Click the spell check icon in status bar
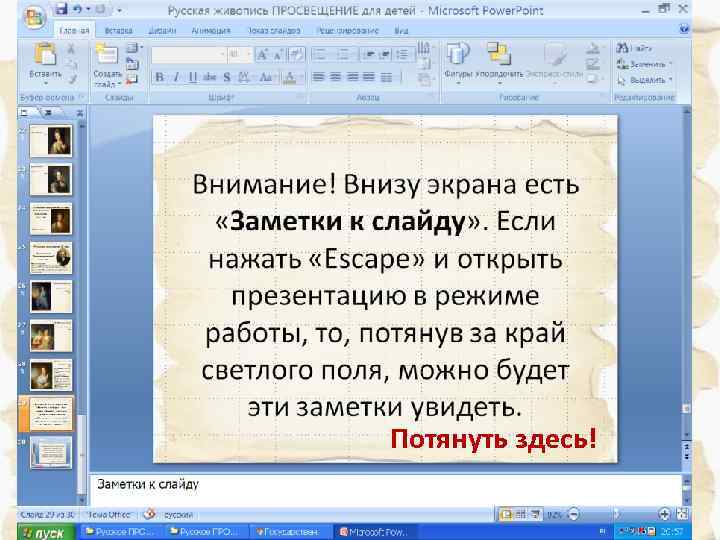Viewport: 720px width, 540px height. coord(150,514)
